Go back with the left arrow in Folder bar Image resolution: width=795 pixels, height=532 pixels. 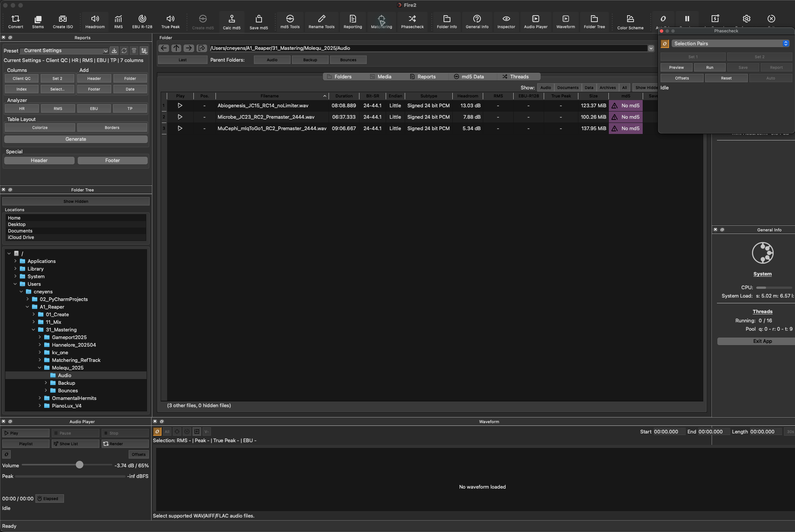click(x=164, y=48)
